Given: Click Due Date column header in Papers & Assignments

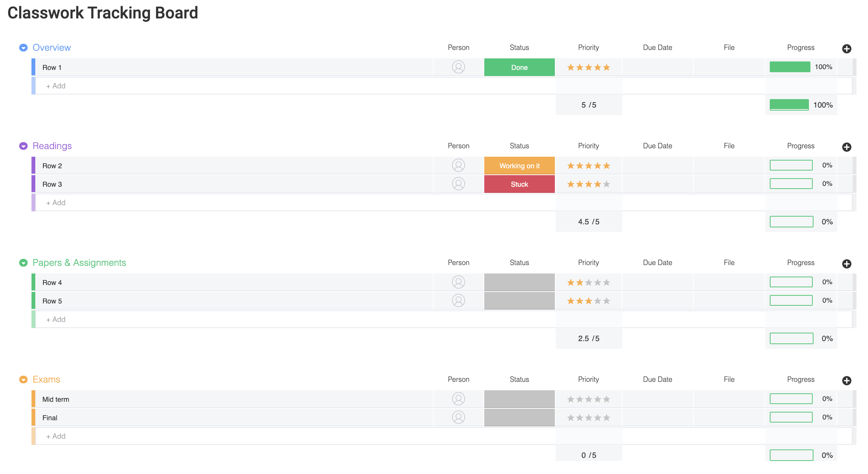Looking at the screenshot, I should pos(658,263).
